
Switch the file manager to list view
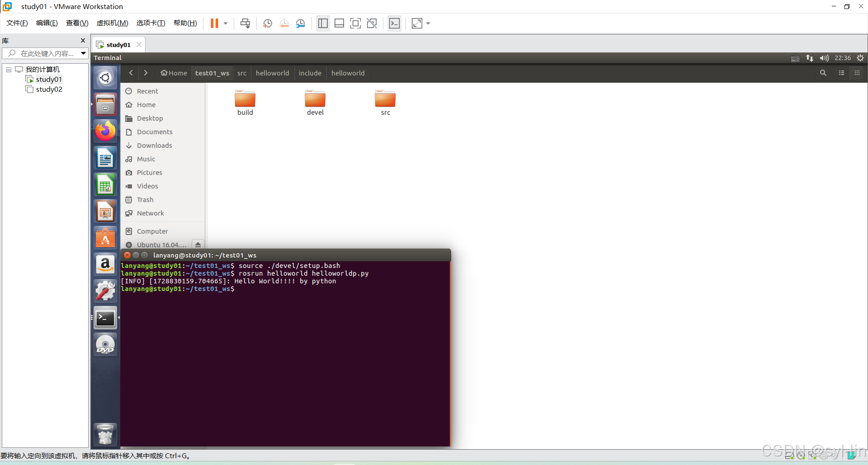point(841,73)
